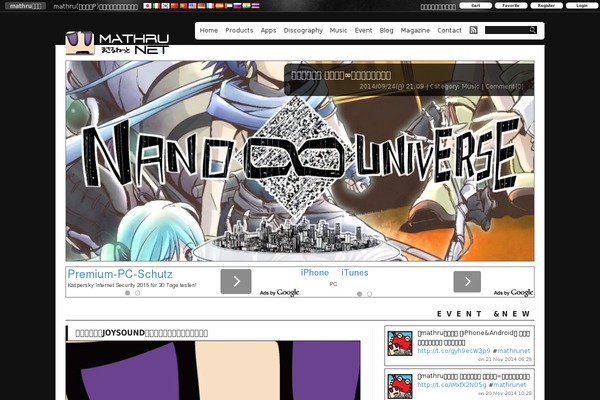Open the Nano Universe banner image
This screenshot has width=600, height=400.
click(x=300, y=161)
